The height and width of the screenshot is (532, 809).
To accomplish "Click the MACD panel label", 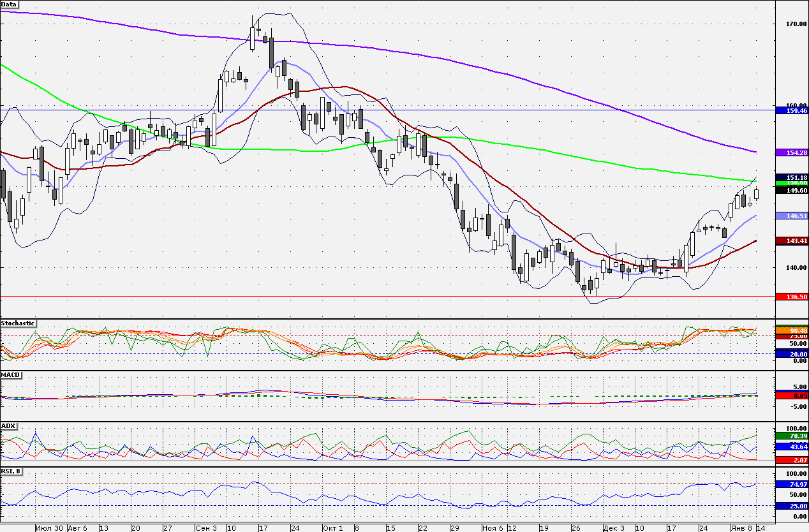I will [x=10, y=374].
